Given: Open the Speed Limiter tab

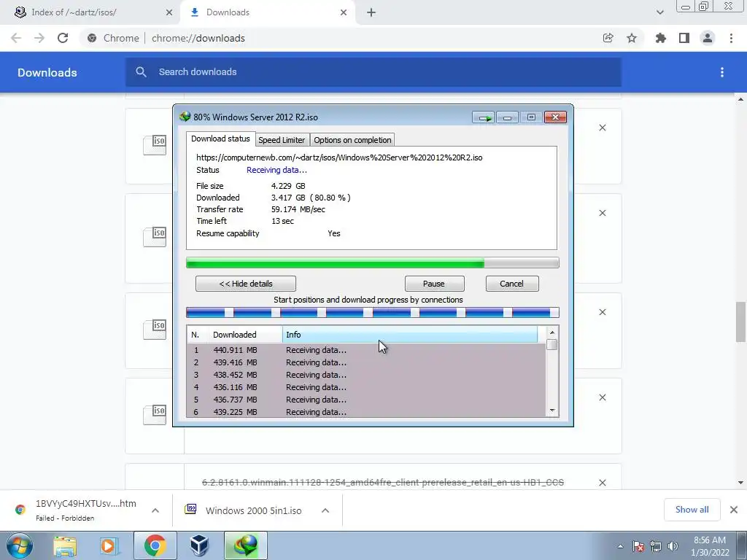Looking at the screenshot, I should coord(282,140).
